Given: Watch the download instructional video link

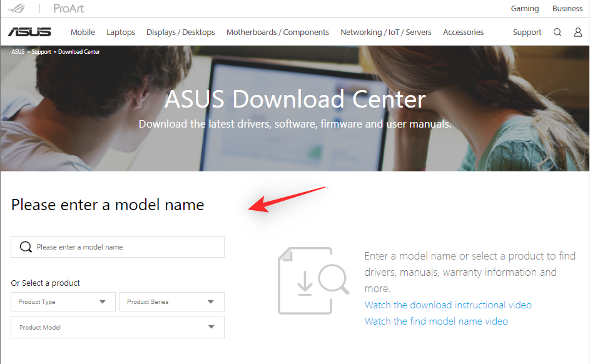Looking at the screenshot, I should pos(448,305).
